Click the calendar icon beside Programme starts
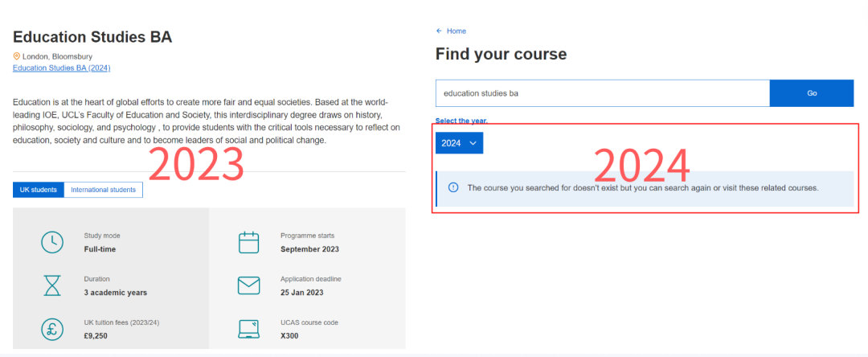The image size is (868, 357). (249, 242)
